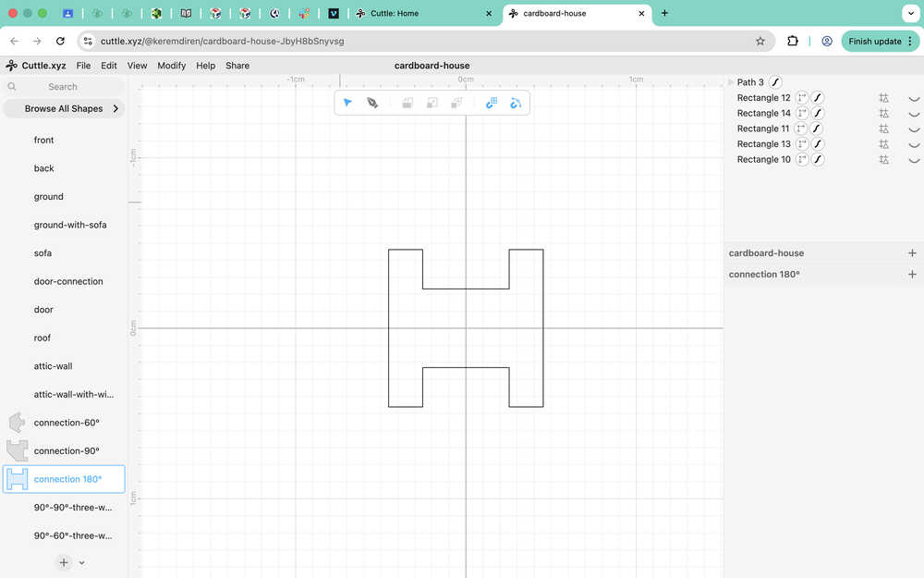
Task: Click the Boolean difference icon in toolbar
Action: 432,104
